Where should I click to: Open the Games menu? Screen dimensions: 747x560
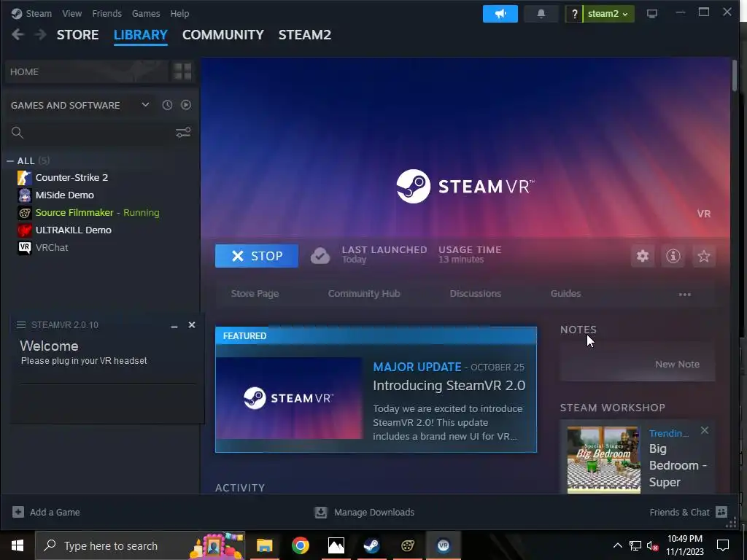[x=146, y=13]
